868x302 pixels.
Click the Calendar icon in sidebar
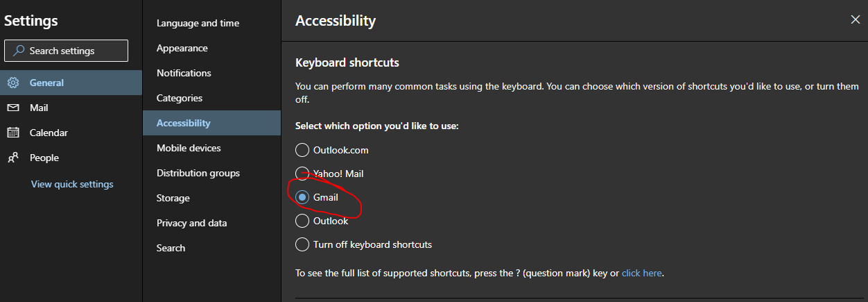coord(13,133)
